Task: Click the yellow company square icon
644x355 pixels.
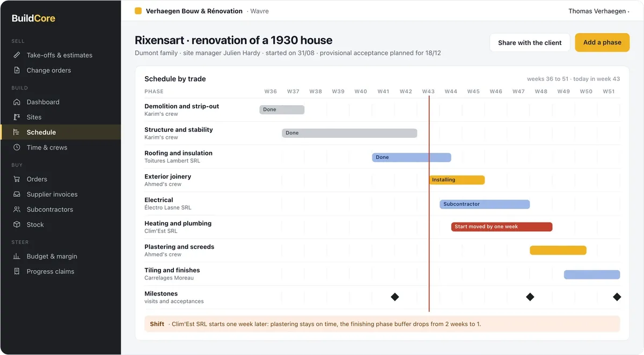Action: pos(138,11)
